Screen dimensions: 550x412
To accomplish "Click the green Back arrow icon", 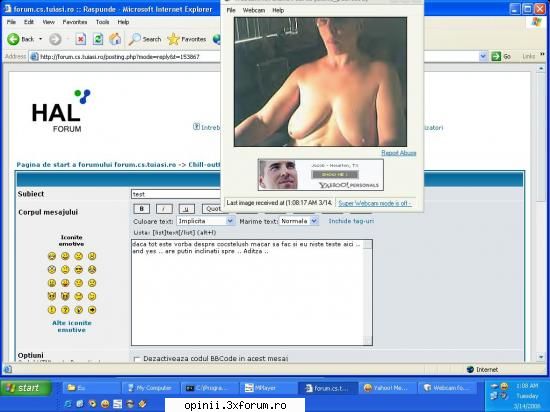I will pyautogui.click(x=13, y=39).
